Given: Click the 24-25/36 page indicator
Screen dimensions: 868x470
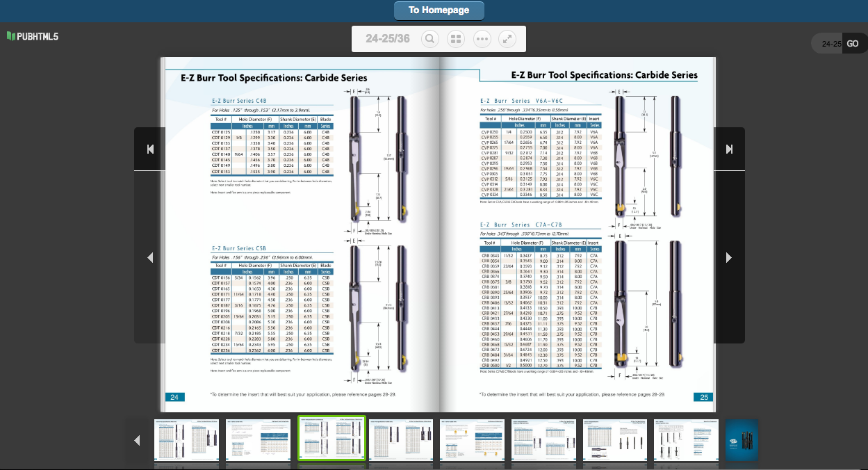Looking at the screenshot, I should (388, 39).
